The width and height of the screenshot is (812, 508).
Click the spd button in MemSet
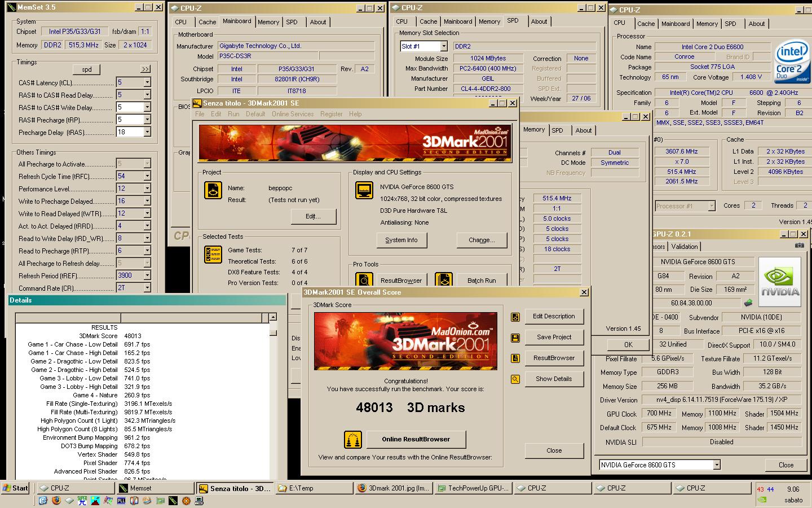[87, 69]
